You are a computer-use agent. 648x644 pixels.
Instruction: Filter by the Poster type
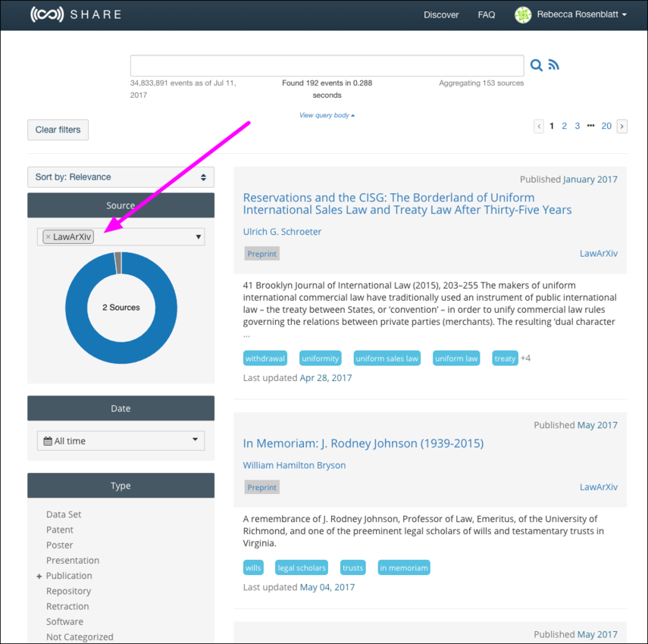click(60, 545)
